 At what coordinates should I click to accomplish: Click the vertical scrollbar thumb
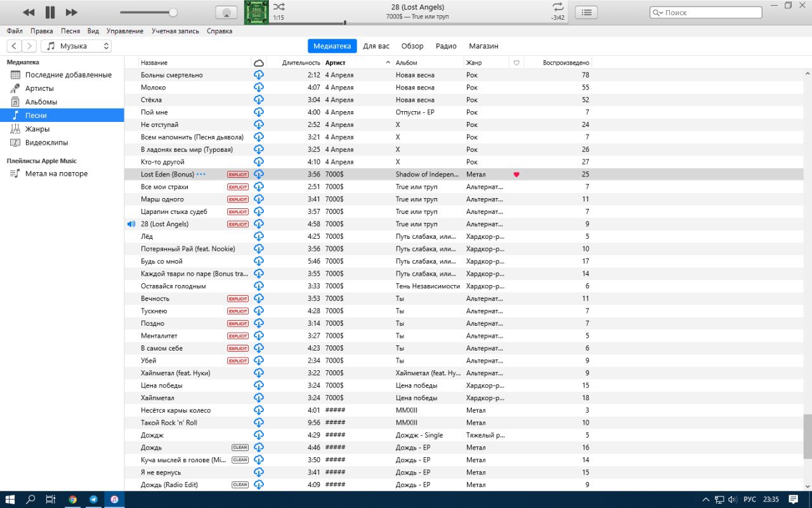coord(807,436)
